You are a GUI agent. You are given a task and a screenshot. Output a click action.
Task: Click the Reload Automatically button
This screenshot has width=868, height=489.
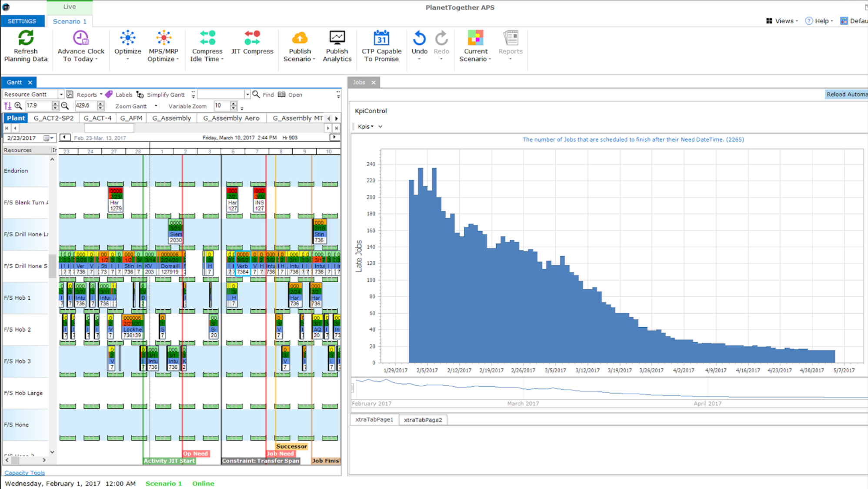(846, 94)
